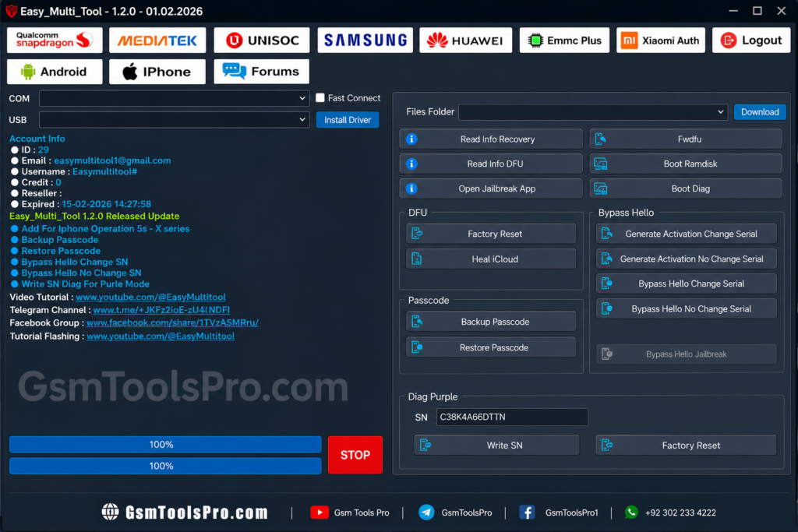The image size is (798, 532).
Task: Open the UNISOC tab
Action: click(262, 41)
